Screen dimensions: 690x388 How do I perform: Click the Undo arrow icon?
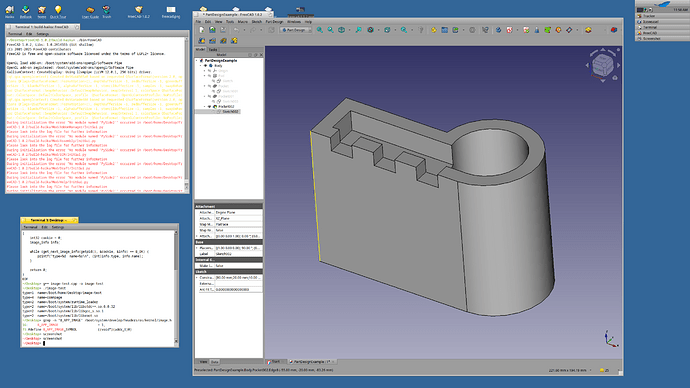coord(236,30)
